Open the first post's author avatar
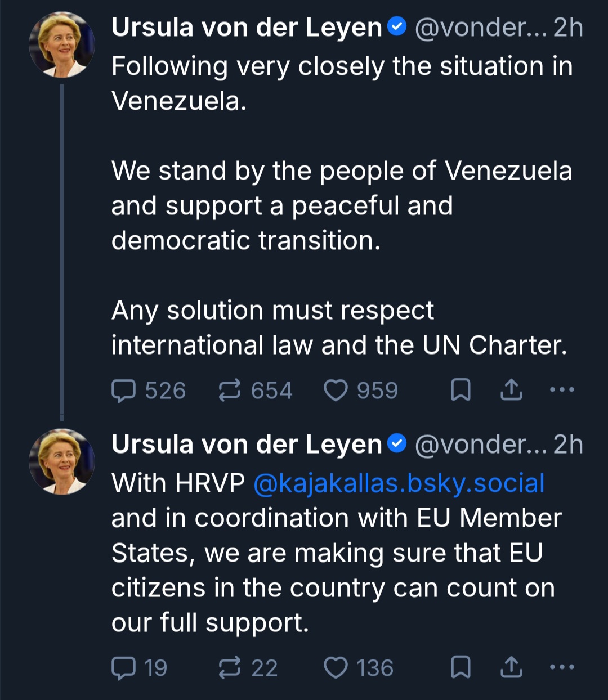The width and height of the screenshot is (608, 700). pyautogui.click(x=62, y=45)
